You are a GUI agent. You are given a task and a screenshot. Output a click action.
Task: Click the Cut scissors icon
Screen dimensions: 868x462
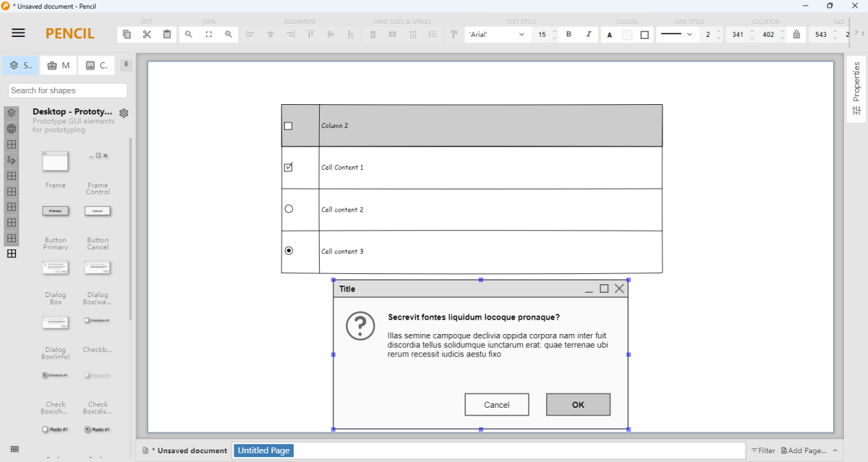[x=147, y=34]
